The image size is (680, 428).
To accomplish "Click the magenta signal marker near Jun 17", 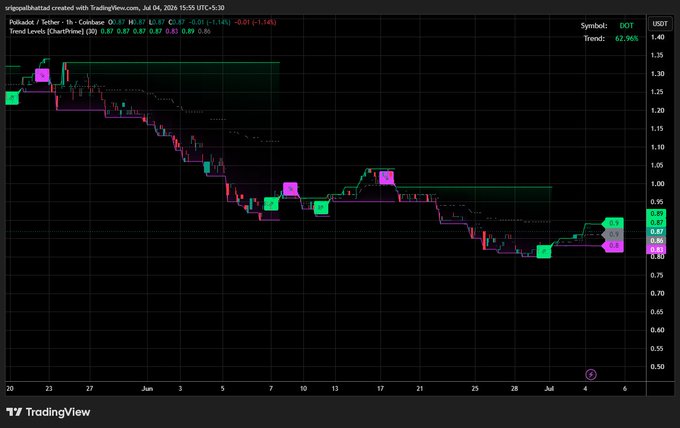I will click(x=386, y=177).
